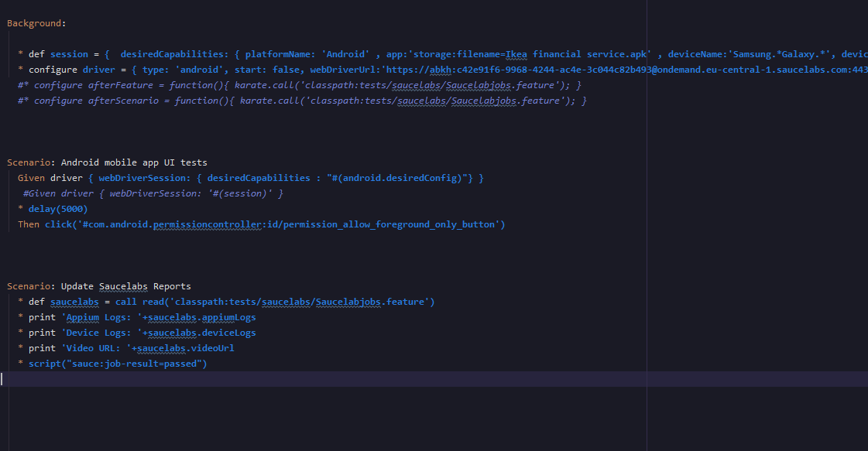868x451 pixels.
Task: Click the empty line below the last step
Action: (x=77, y=379)
